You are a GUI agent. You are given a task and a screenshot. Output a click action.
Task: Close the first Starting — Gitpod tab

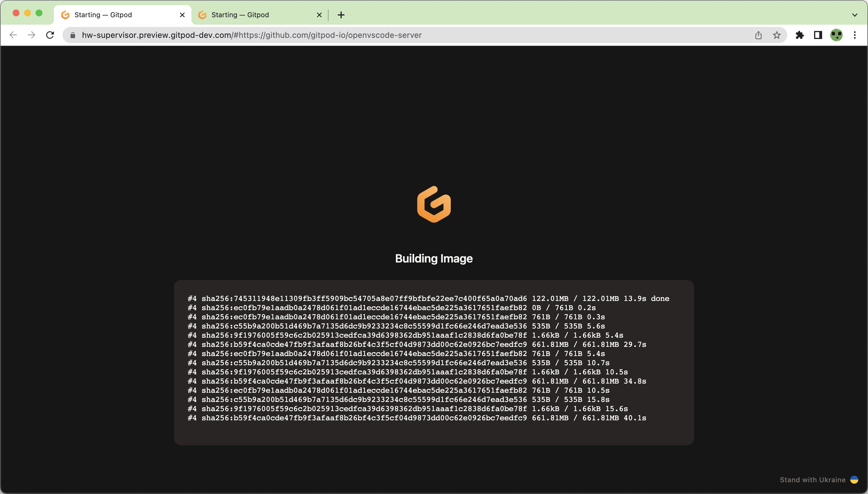pyautogui.click(x=182, y=15)
